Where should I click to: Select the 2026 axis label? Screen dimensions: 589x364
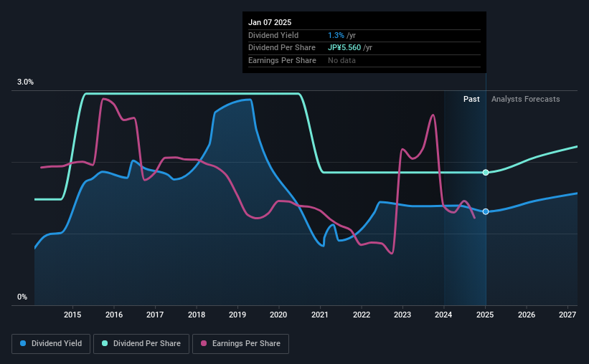pos(527,315)
